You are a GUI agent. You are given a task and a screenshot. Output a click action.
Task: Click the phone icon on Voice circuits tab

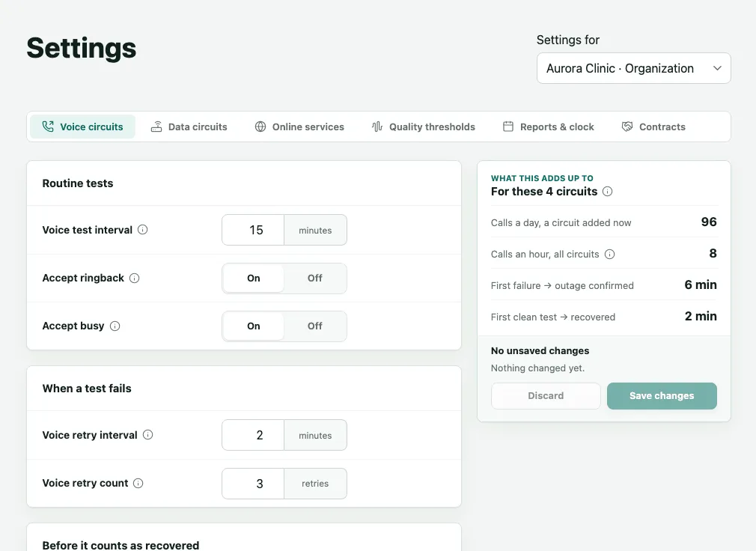pos(48,127)
